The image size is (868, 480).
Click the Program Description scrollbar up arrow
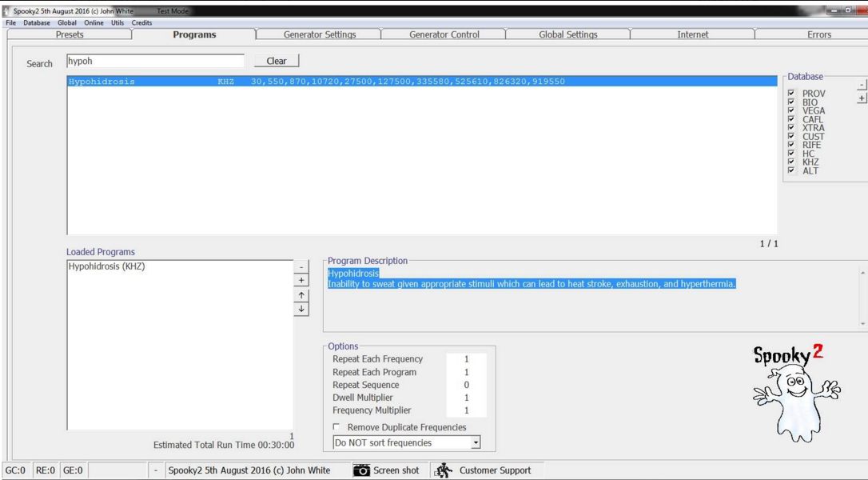pyautogui.click(x=862, y=273)
